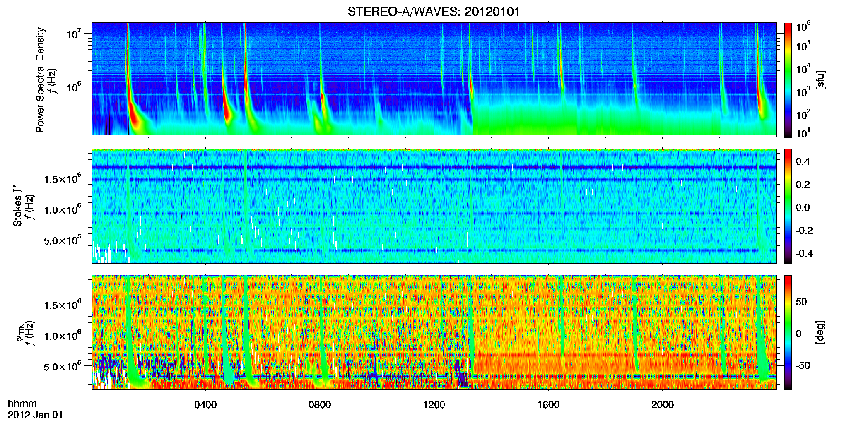Screen dimensions: 868x447
Task: Click the 1200 time tick label
Action: (434, 405)
